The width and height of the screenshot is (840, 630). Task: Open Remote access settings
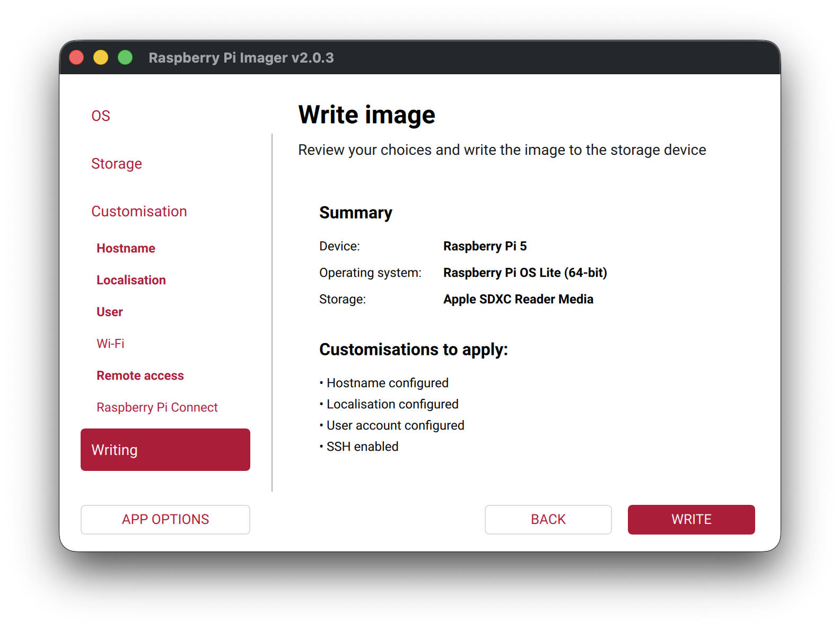pyautogui.click(x=140, y=375)
